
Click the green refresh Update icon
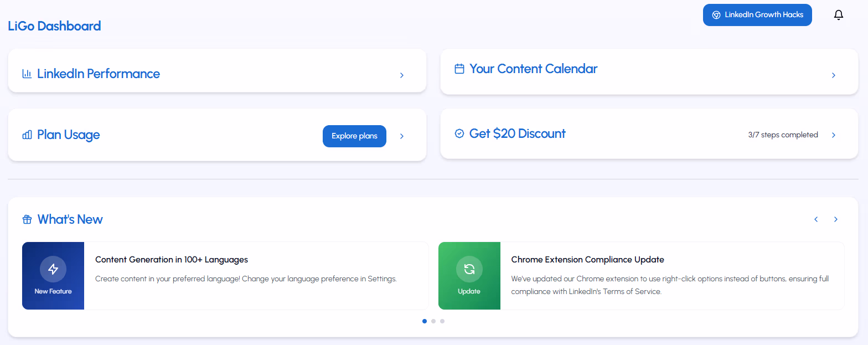pyautogui.click(x=469, y=269)
